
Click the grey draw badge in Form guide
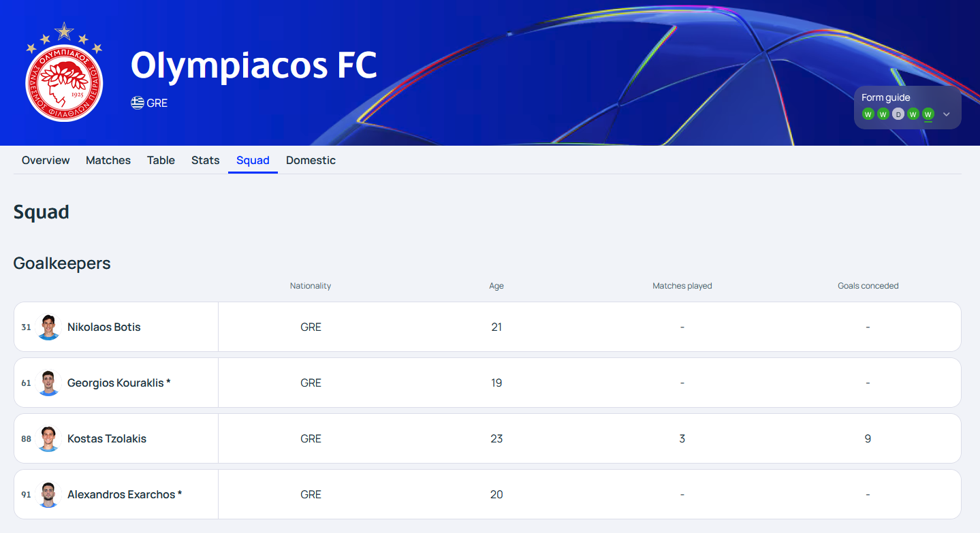coord(898,114)
